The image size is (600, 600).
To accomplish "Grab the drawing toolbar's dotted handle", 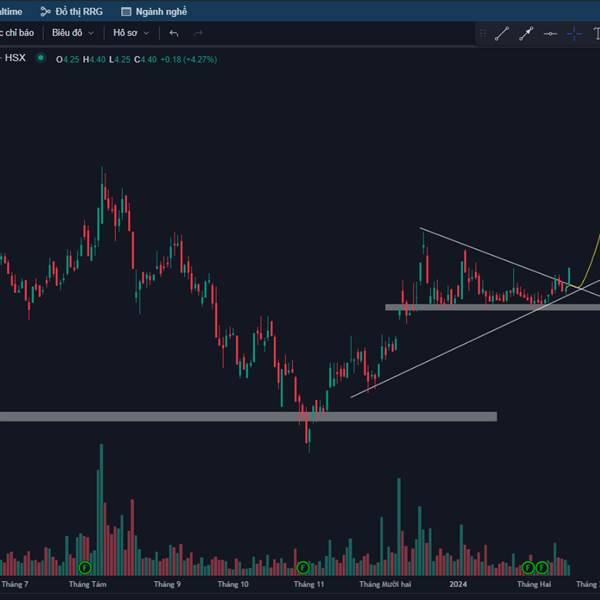I will pos(483,34).
